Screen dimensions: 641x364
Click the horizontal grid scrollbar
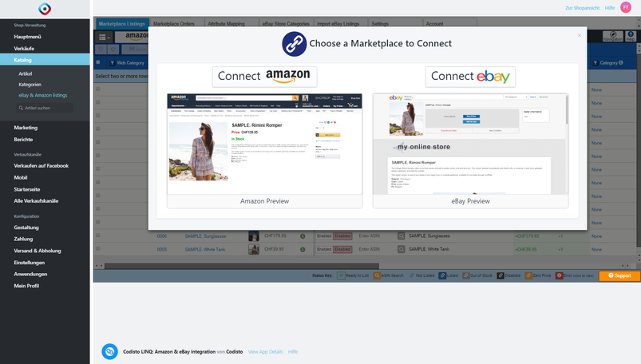pos(241,266)
